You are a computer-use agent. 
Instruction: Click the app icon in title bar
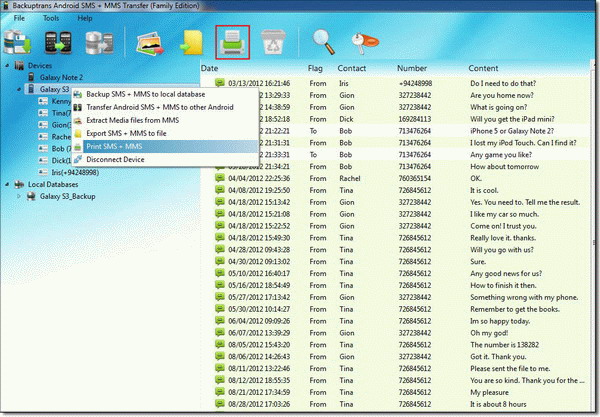[x=6, y=6]
